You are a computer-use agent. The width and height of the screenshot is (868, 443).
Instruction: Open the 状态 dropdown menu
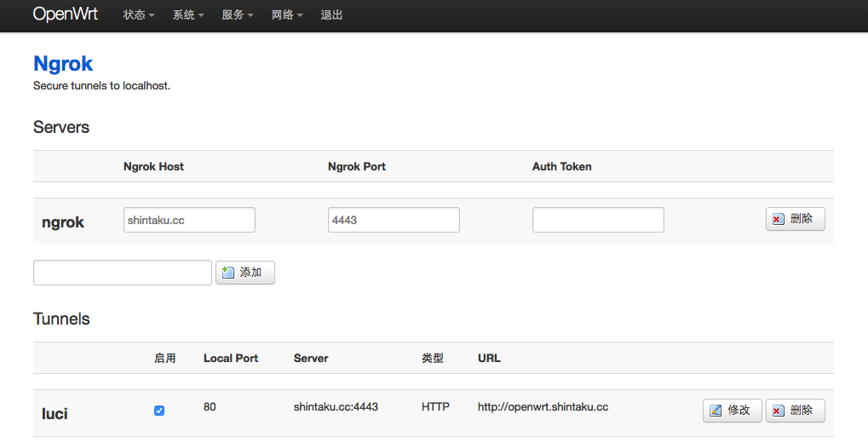coord(138,15)
